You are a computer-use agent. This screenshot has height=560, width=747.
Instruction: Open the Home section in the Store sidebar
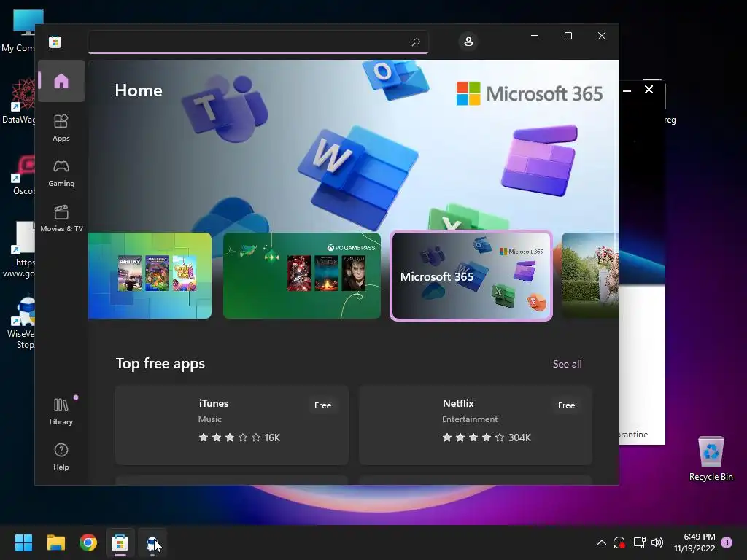point(61,81)
